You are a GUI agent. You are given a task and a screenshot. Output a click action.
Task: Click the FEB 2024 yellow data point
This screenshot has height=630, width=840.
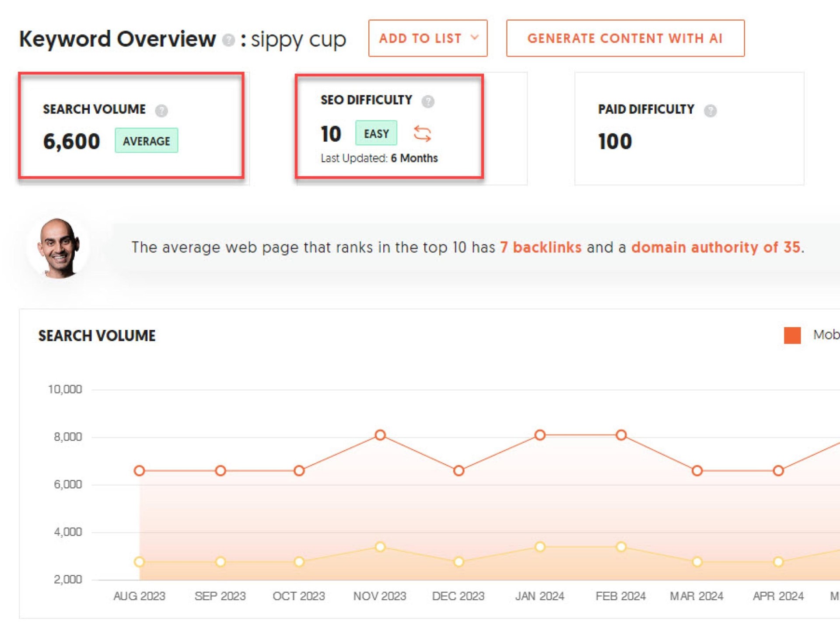click(x=621, y=546)
